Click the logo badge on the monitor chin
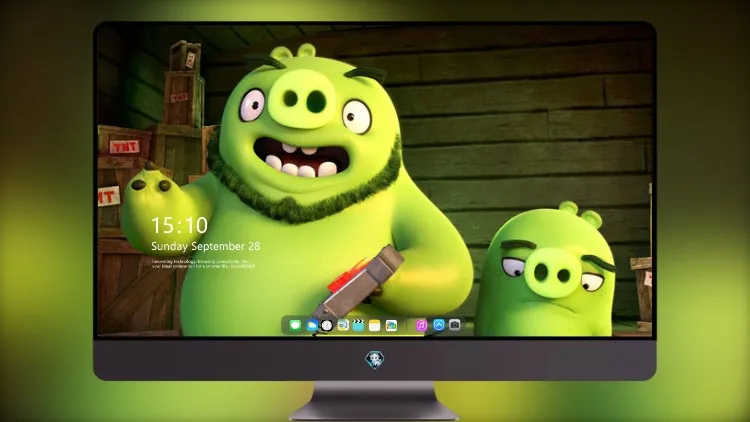Image resolution: width=750 pixels, height=422 pixels. (x=375, y=360)
